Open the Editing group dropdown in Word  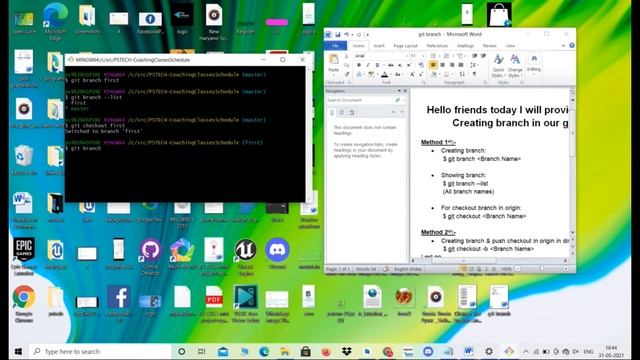pyautogui.click(x=534, y=64)
